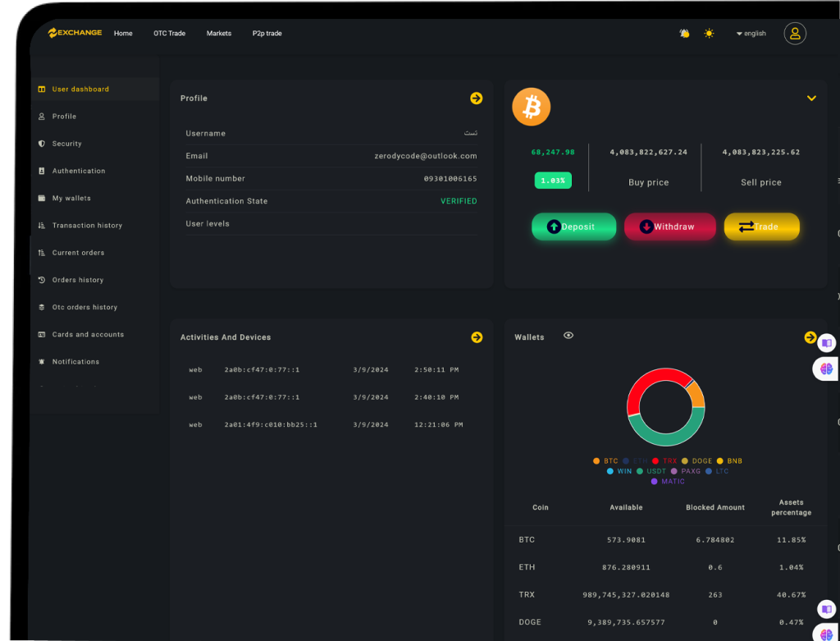Image resolution: width=840 pixels, height=641 pixels.
Task: Select Transaction history in the sidebar
Action: 87,226
